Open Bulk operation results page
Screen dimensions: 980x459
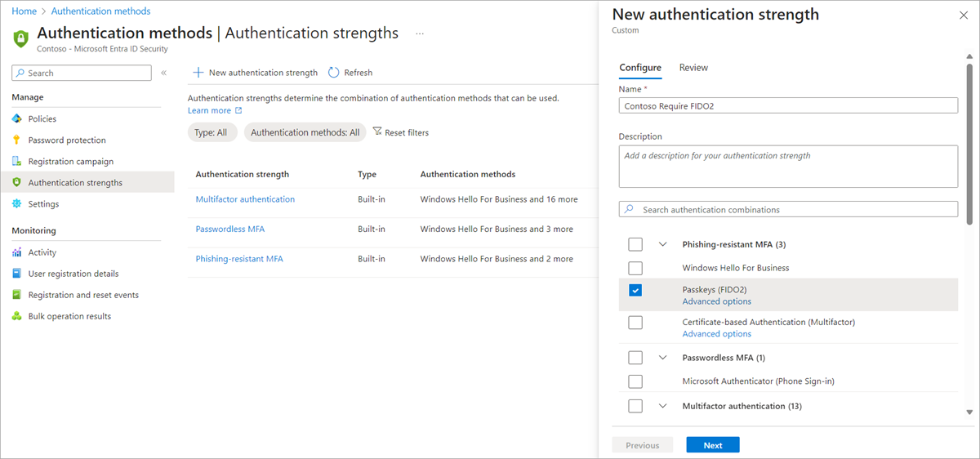tap(69, 316)
